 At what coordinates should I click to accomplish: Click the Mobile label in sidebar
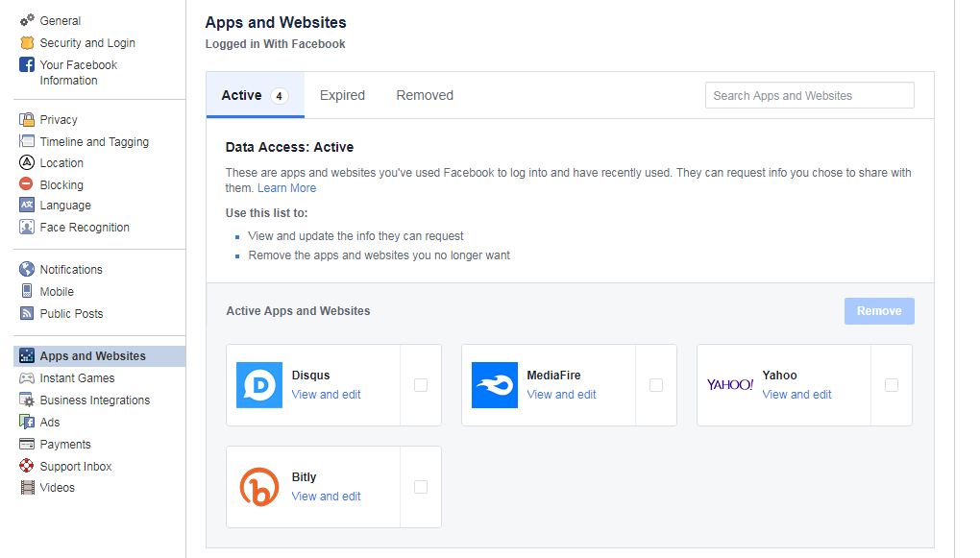[x=57, y=291]
